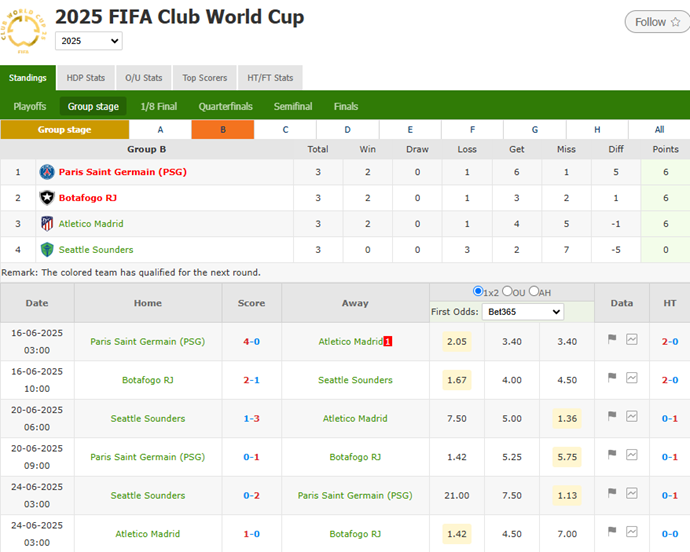
Task: Open the 1/8 Final stage
Action: 159,107
